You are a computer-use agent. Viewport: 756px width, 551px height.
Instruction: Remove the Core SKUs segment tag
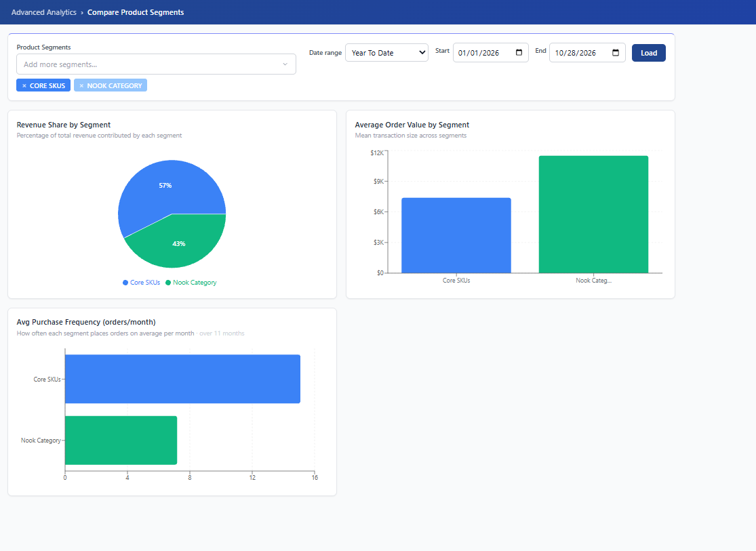pos(24,86)
